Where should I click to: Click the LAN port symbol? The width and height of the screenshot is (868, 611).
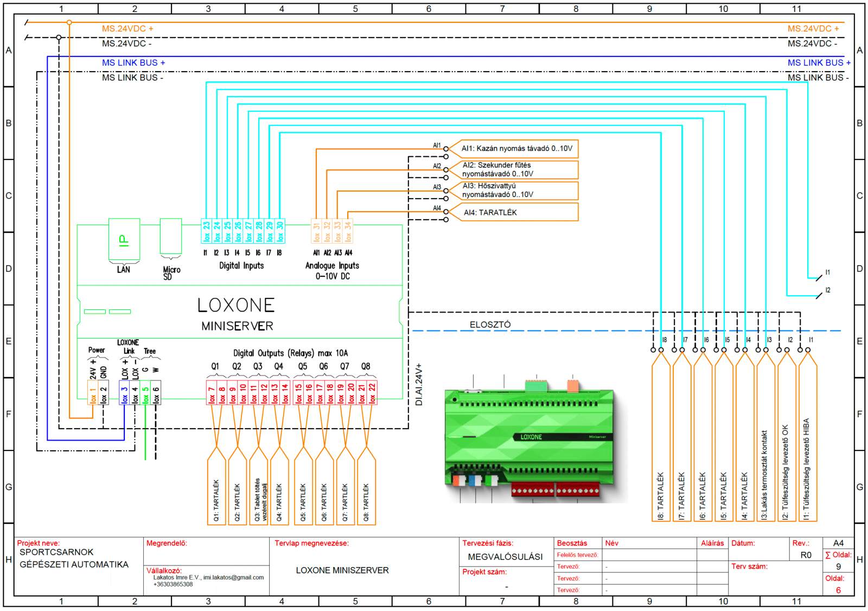pos(124,239)
